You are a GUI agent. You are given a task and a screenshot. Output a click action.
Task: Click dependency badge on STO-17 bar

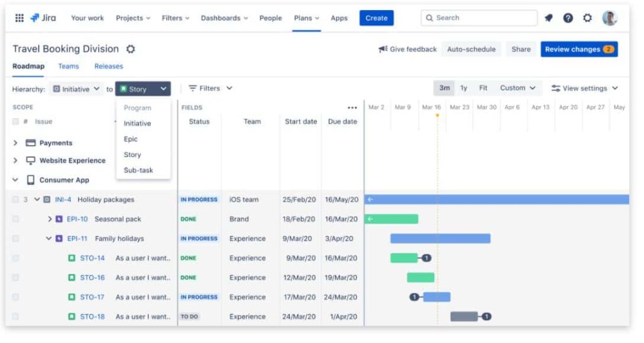pos(414,297)
